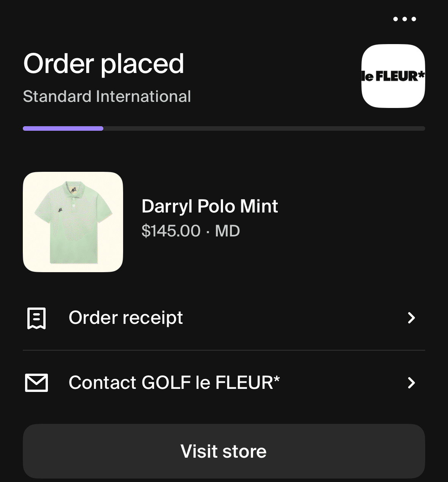Click the divider line above the Contact row

tap(224, 350)
